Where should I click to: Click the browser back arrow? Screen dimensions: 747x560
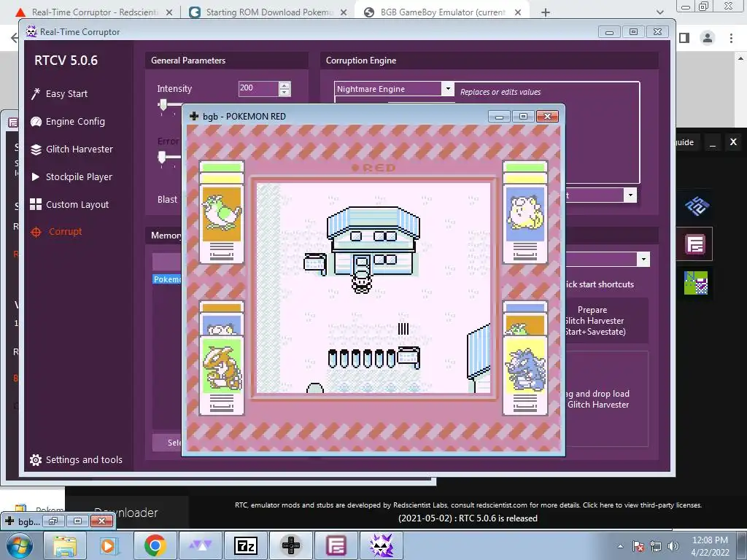pyautogui.click(x=15, y=38)
